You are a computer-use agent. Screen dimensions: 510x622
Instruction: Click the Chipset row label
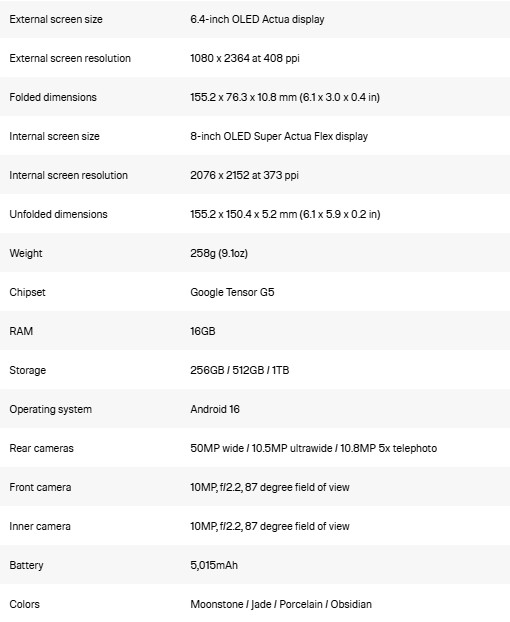point(27,292)
